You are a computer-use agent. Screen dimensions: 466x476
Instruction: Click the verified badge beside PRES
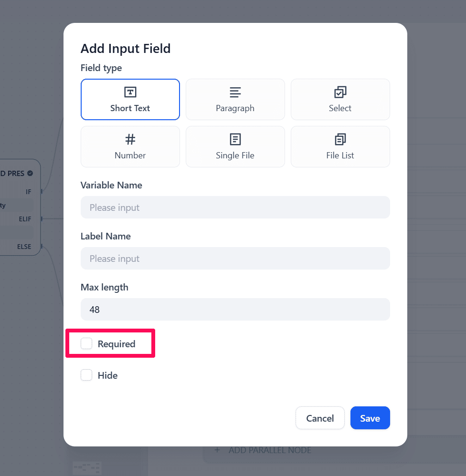click(30, 173)
